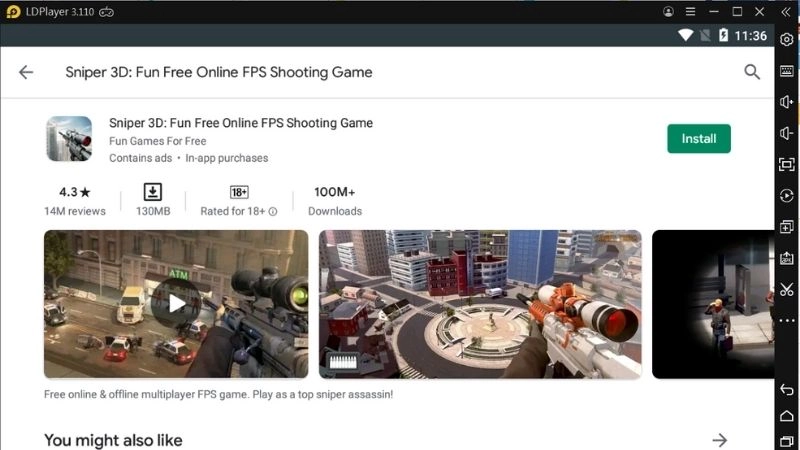Toggle LDPlayer fullscreen mode
The width and height of the screenshot is (800, 450).
(x=787, y=164)
